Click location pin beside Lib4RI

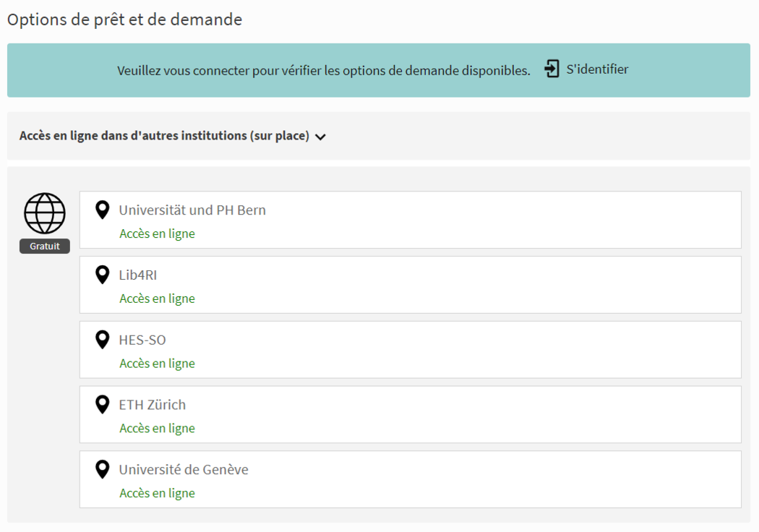coord(103,275)
